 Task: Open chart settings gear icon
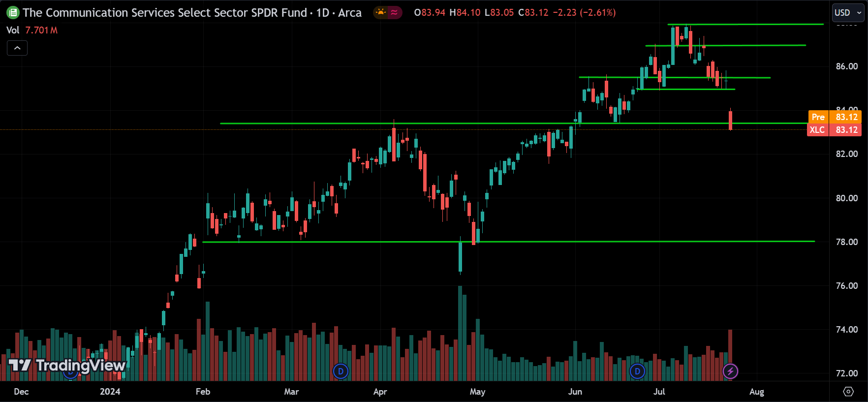pos(848,392)
